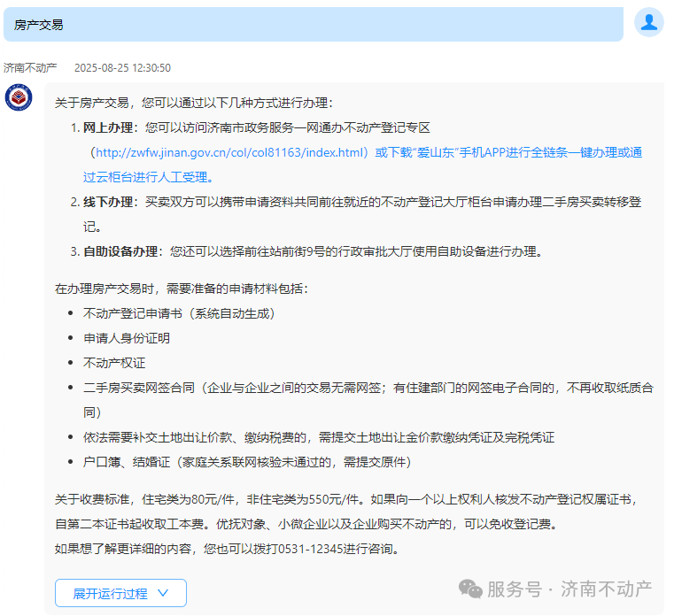The width and height of the screenshot is (674, 616).
Task: Click the 济南不动产 sender name
Action: 30,68
